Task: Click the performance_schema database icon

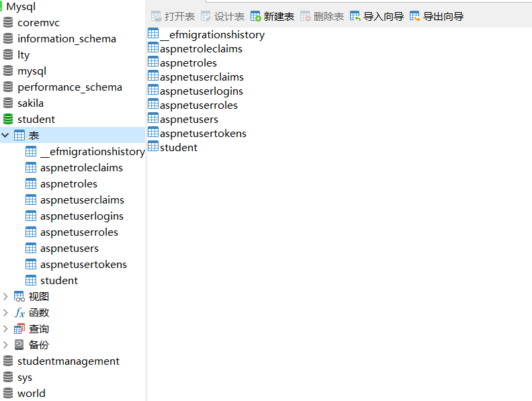Action: [x=8, y=87]
